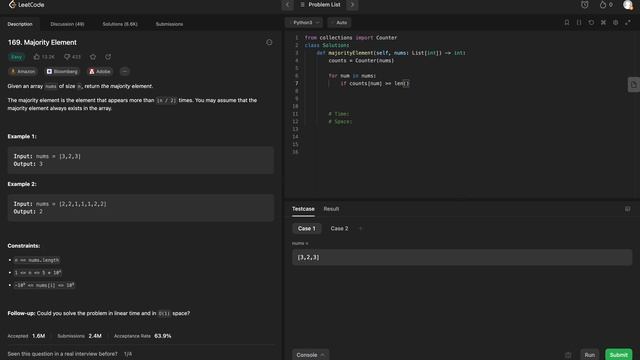The image size is (640, 360).
Task: Switch to the Description tab
Action: 20,24
